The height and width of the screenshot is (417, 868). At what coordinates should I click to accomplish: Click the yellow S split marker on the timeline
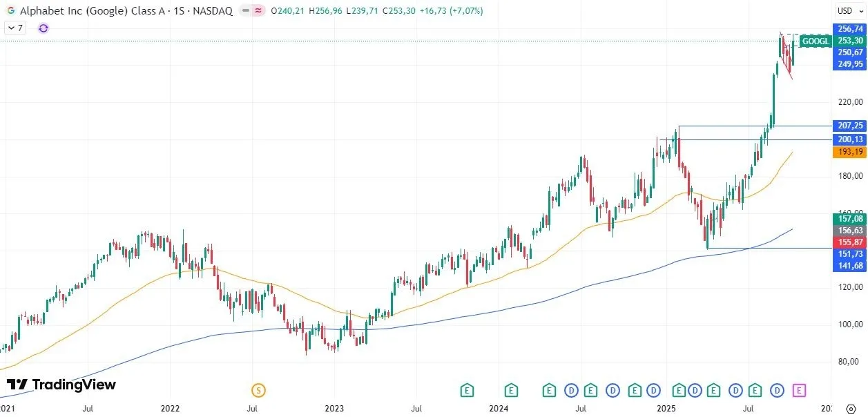258,390
